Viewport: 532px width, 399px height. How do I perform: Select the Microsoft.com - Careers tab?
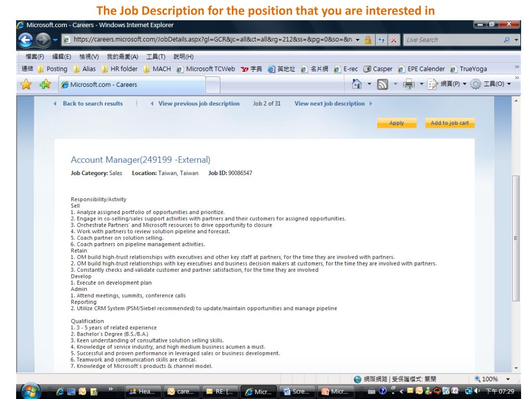pyautogui.click(x=132, y=85)
